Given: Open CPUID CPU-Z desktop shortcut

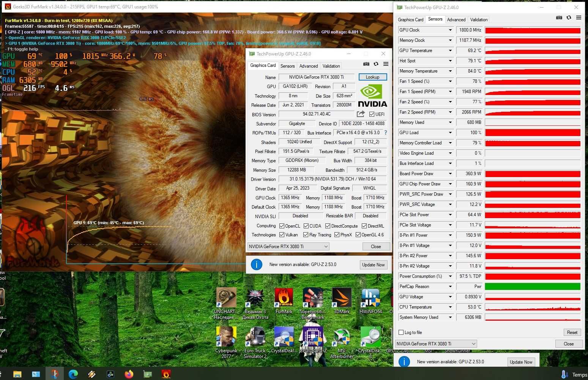Looking at the screenshot, I should (312, 340).
